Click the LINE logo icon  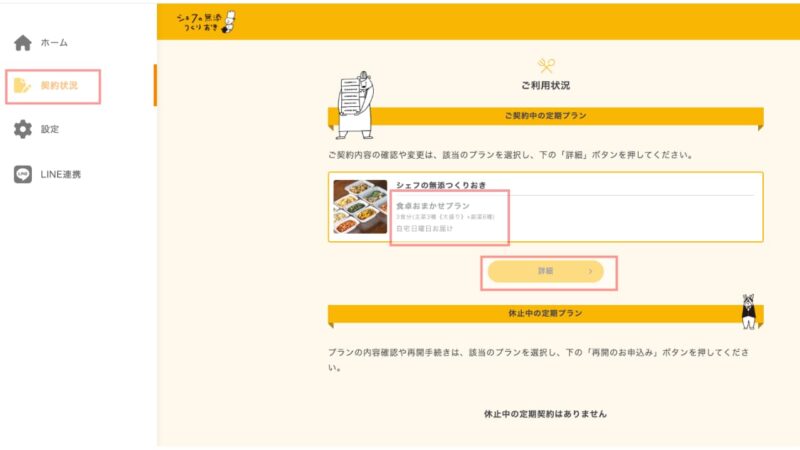tap(22, 174)
